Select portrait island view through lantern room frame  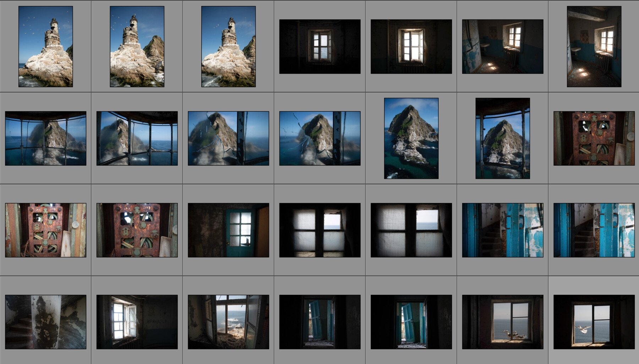click(x=503, y=138)
